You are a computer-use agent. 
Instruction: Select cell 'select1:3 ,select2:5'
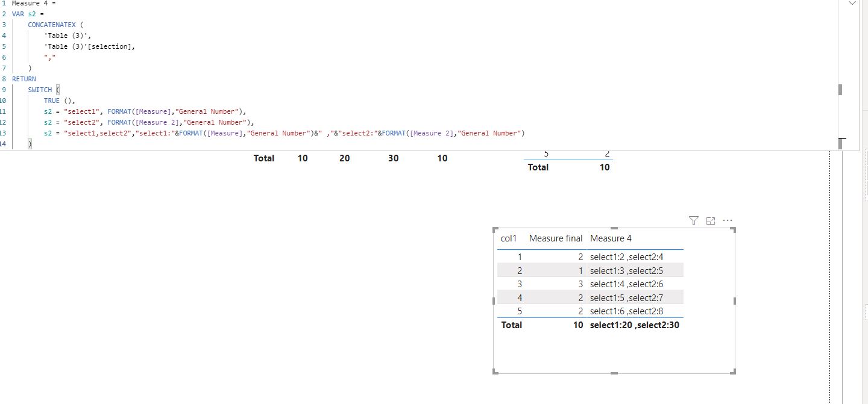pos(627,270)
